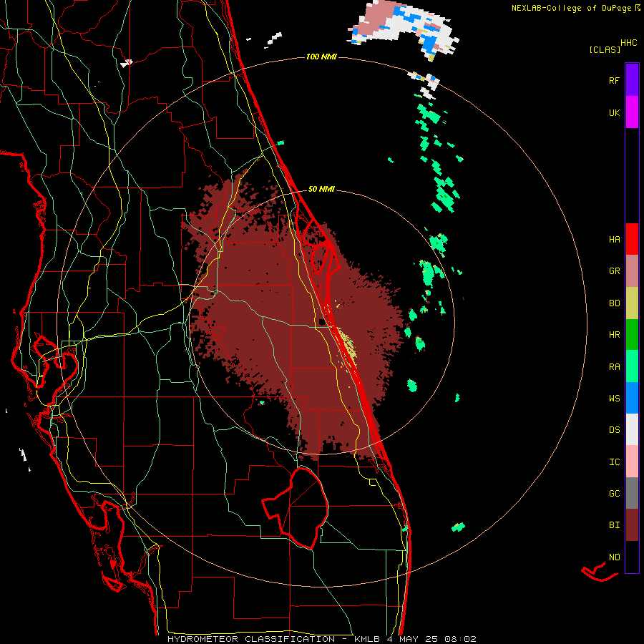The width and height of the screenshot is (644, 644).
Task: Click the [CLAS] legend header
Action: pyautogui.click(x=605, y=49)
